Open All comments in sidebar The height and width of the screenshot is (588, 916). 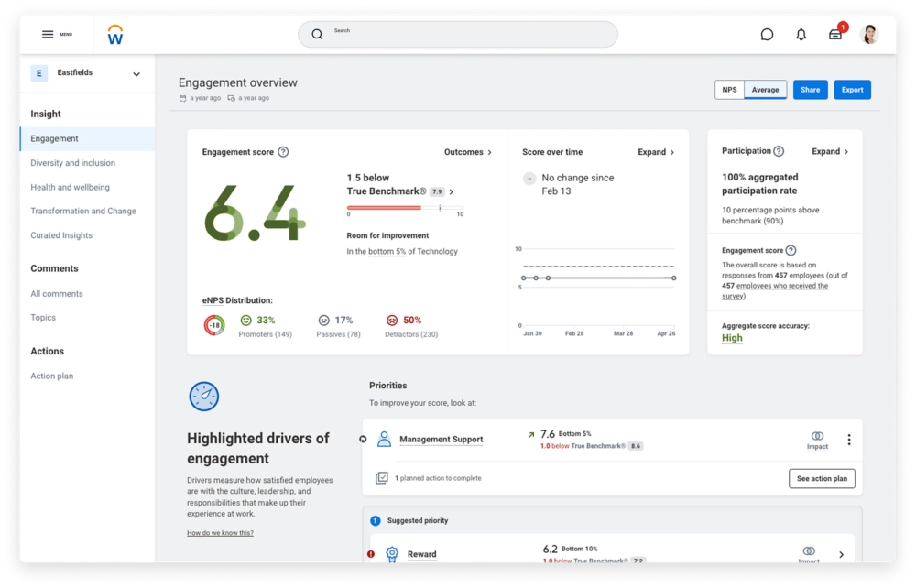point(57,294)
